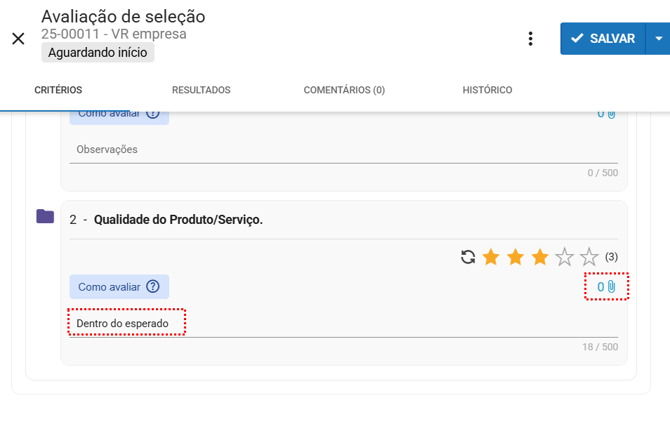Open the COMENTÁRIOS (0) tab

344,90
